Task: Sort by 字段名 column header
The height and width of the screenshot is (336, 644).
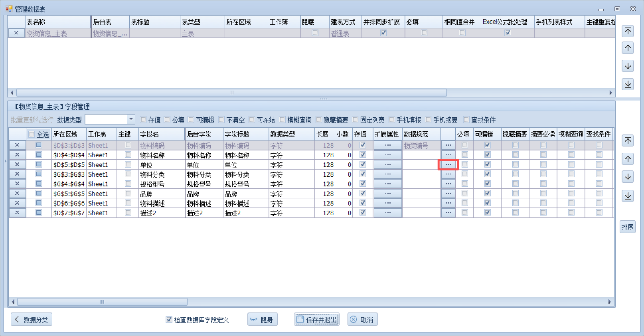Action: click(x=161, y=134)
